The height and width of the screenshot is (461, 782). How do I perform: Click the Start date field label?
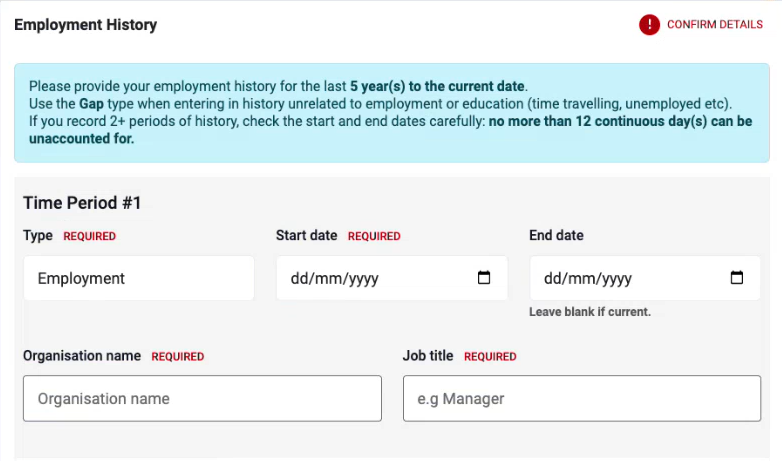pyautogui.click(x=306, y=236)
